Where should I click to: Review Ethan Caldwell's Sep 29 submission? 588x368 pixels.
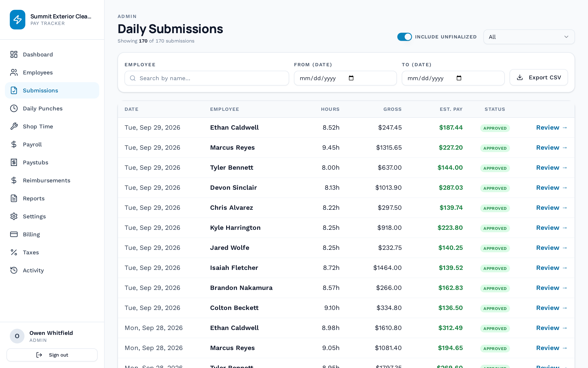[551, 128]
